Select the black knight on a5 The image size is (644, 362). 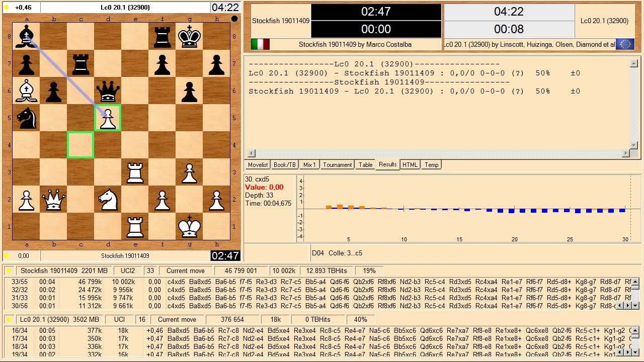pos(26,118)
